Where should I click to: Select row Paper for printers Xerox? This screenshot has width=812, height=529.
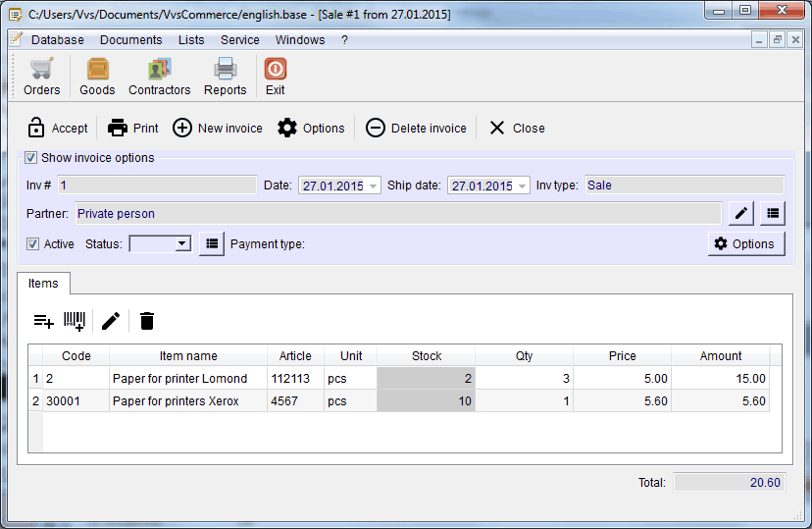point(399,401)
